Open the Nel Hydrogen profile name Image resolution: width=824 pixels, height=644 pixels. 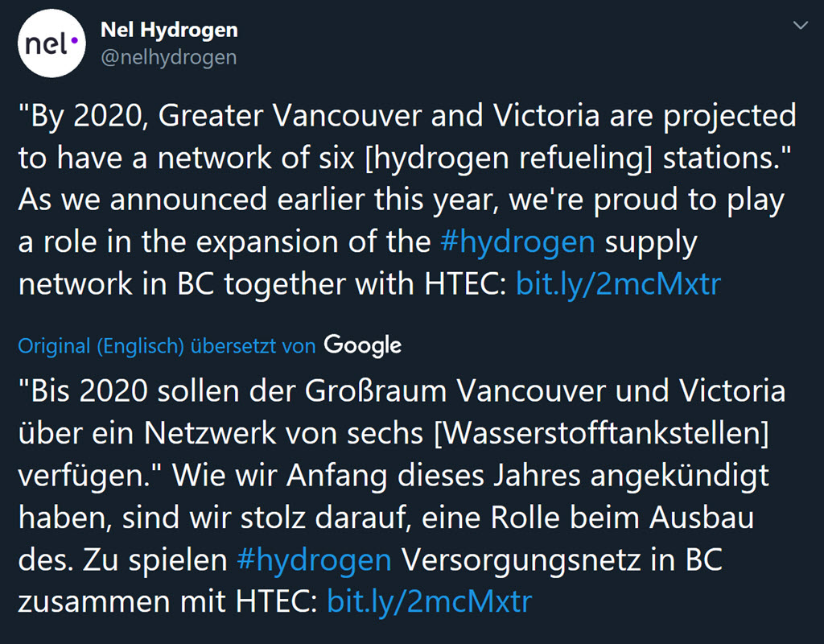coord(169,31)
